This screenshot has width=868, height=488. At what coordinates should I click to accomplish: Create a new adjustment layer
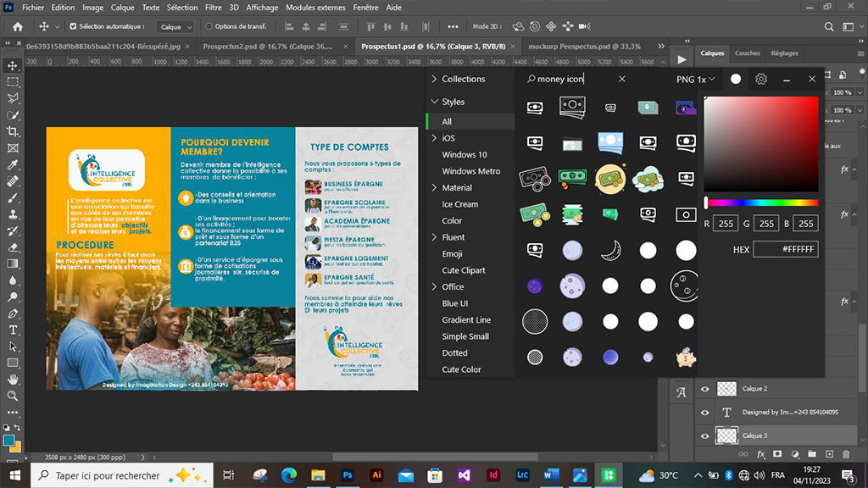795,454
